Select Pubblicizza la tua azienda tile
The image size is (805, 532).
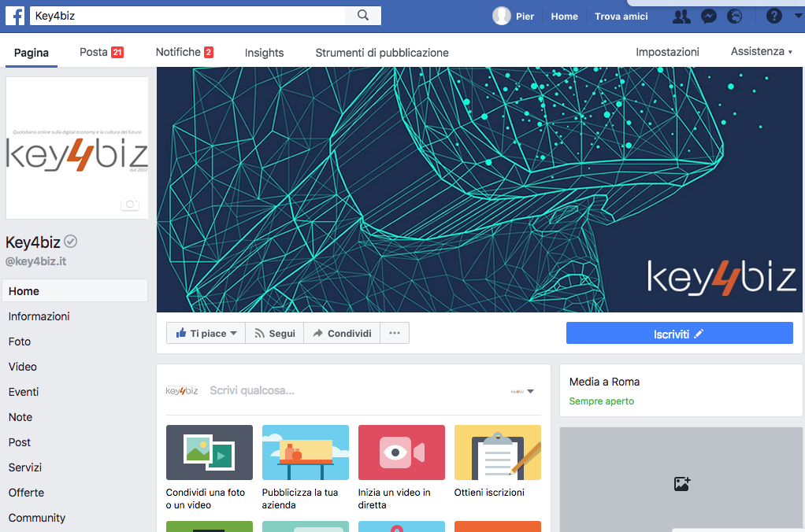[x=306, y=467]
